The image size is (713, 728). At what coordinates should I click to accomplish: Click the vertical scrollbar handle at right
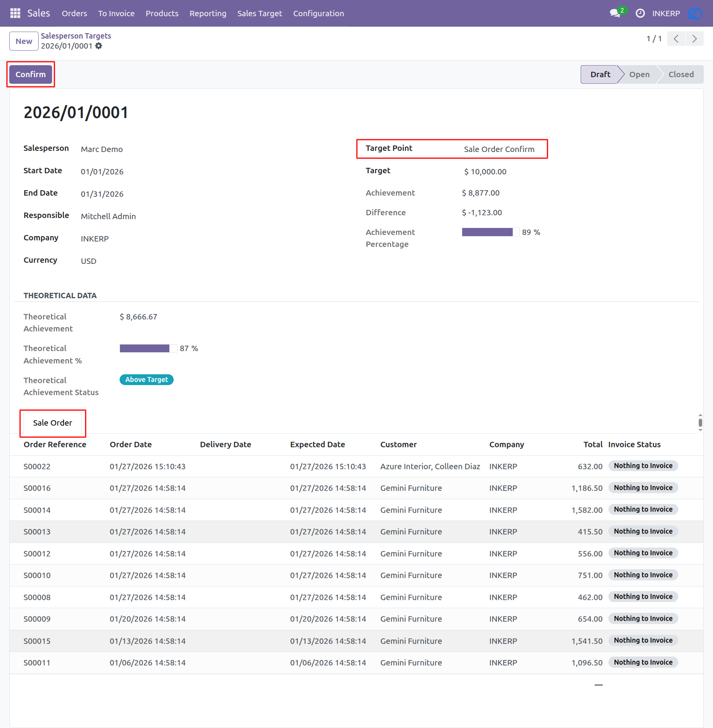point(700,422)
